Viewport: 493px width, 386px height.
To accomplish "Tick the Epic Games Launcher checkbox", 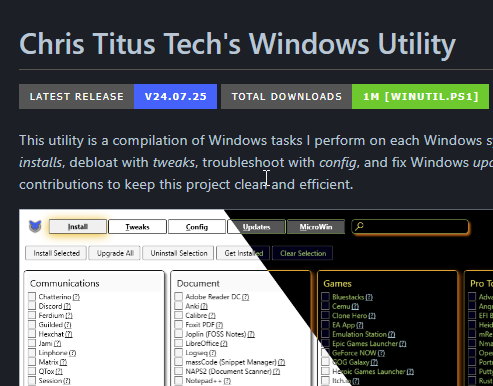I will 326,343.
